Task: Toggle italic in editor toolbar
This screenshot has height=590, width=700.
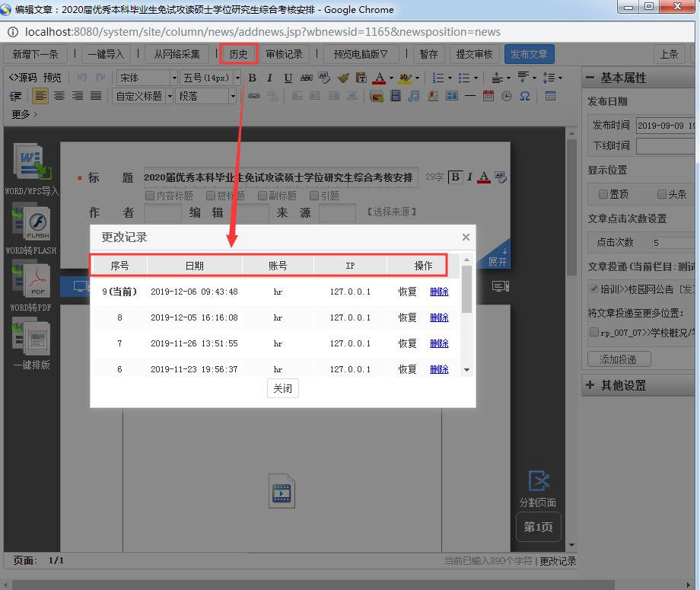Action: click(x=269, y=78)
